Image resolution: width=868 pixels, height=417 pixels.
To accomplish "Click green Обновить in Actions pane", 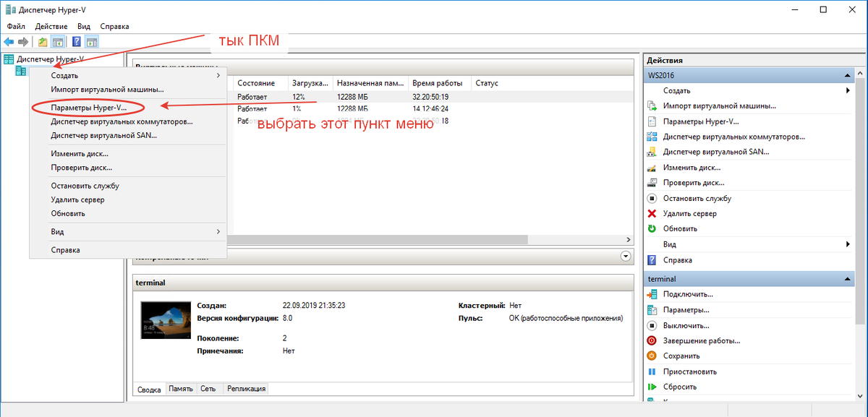I will (681, 228).
